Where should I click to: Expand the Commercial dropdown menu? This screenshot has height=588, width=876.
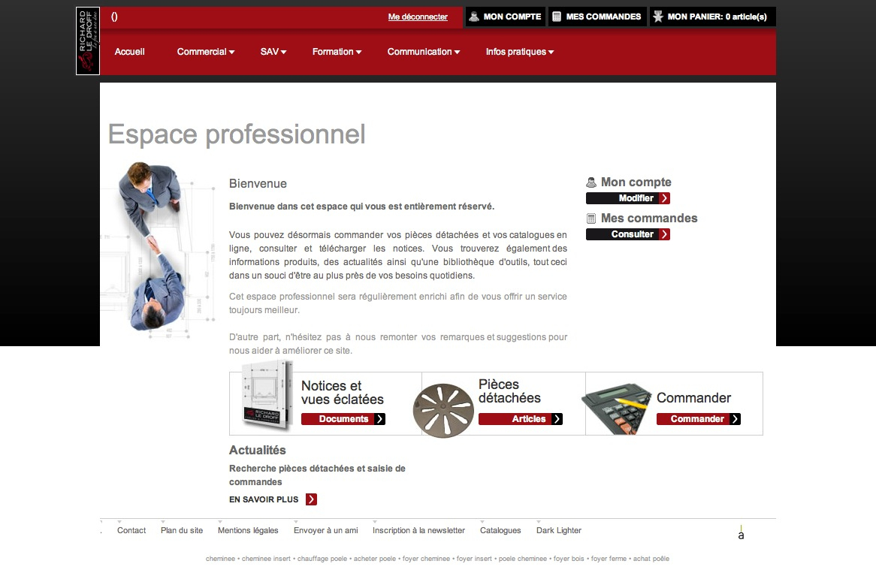pyautogui.click(x=205, y=52)
